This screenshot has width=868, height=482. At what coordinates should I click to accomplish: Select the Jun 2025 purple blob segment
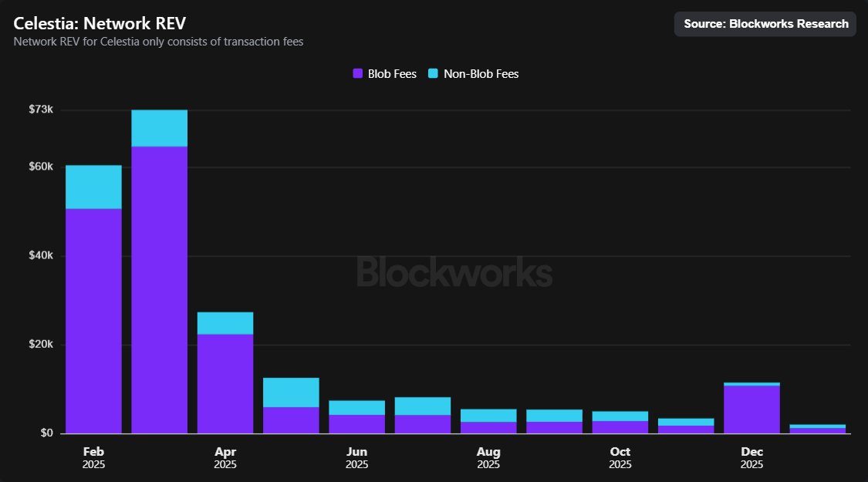click(357, 424)
